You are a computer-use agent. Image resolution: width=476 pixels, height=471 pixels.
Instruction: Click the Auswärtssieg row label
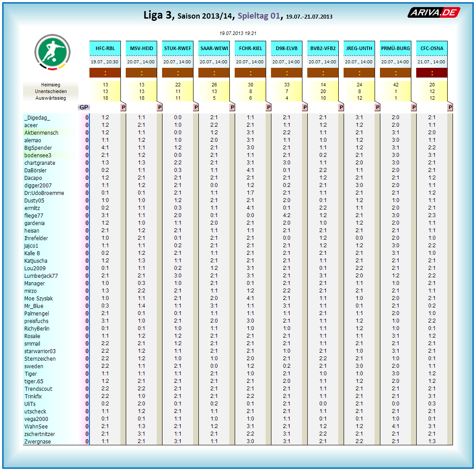pyautogui.click(x=50, y=98)
